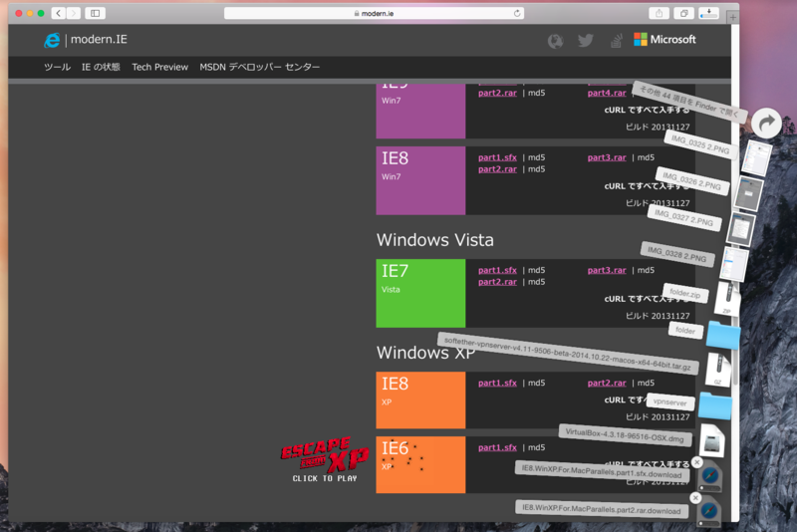
Task: Click the Microsoft logo
Action: [664, 39]
